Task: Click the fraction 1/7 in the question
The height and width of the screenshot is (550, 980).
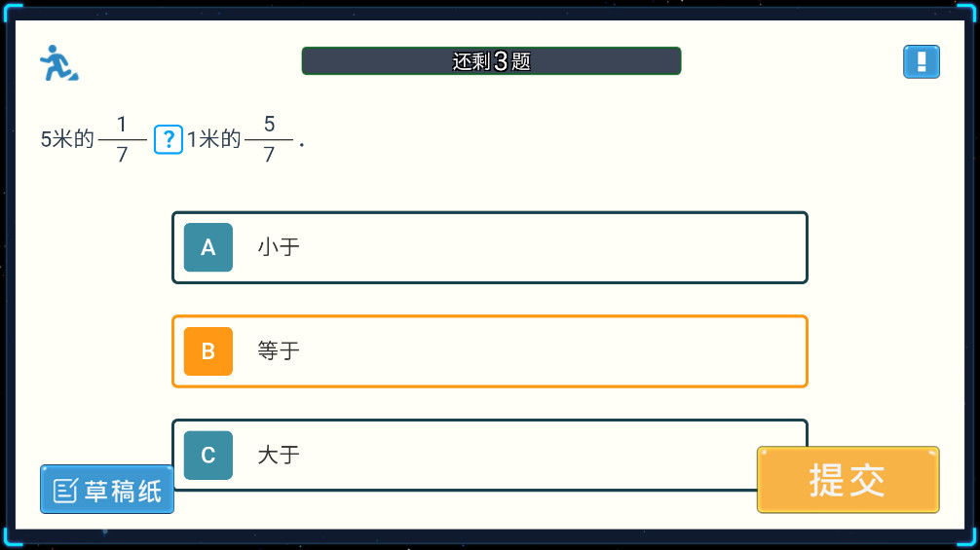Action: coord(122,139)
